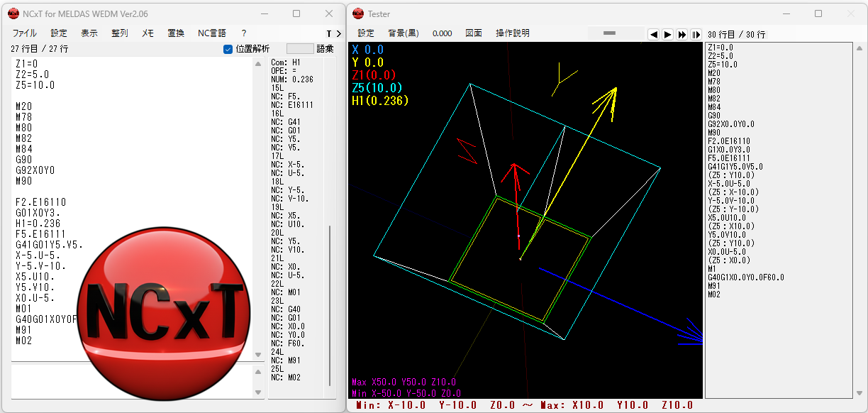Screen dimensions: 868x413
Task: Click the NCxT app icon in title bar
Action: 13,13
